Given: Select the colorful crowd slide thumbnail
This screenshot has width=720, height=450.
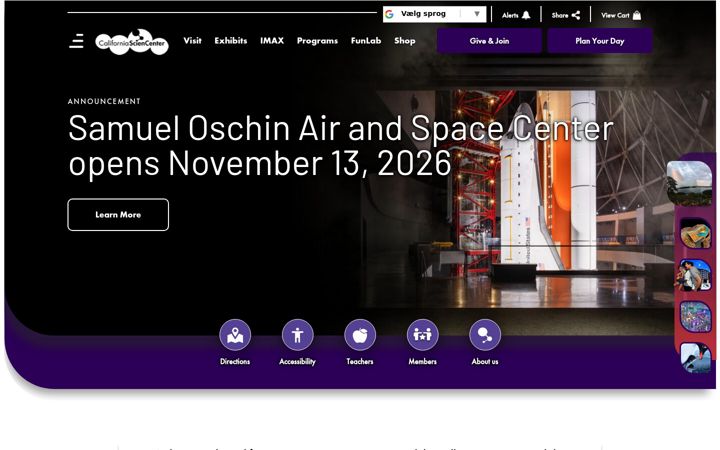Looking at the screenshot, I should [x=696, y=316].
